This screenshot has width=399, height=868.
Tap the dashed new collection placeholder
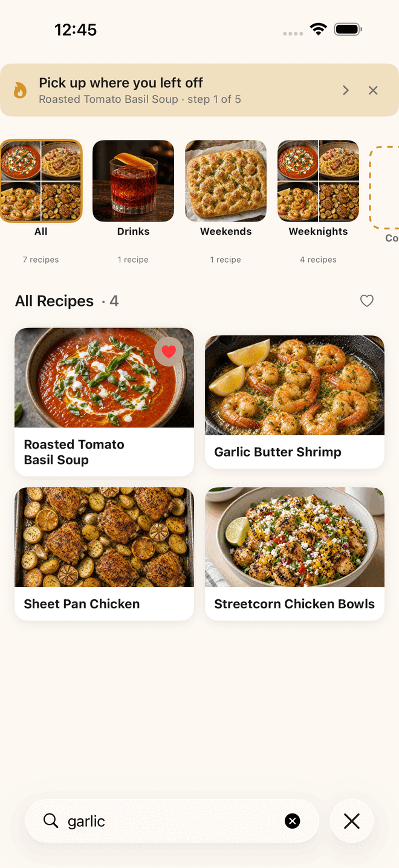[x=384, y=187]
